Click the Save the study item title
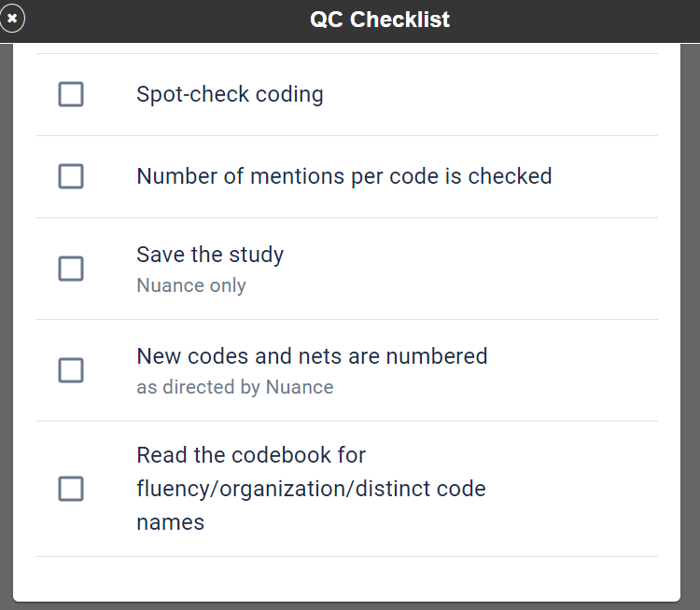This screenshot has height=610, width=700. point(210,255)
